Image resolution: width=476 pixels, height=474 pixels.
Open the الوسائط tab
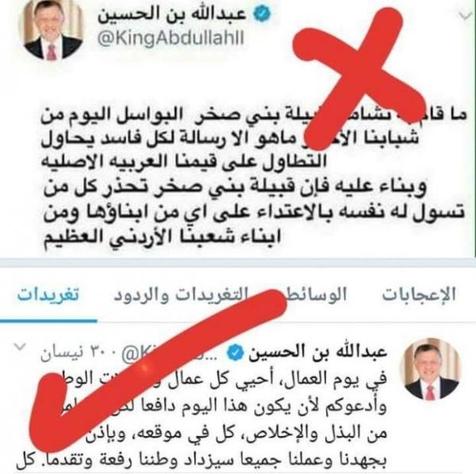coord(317,294)
